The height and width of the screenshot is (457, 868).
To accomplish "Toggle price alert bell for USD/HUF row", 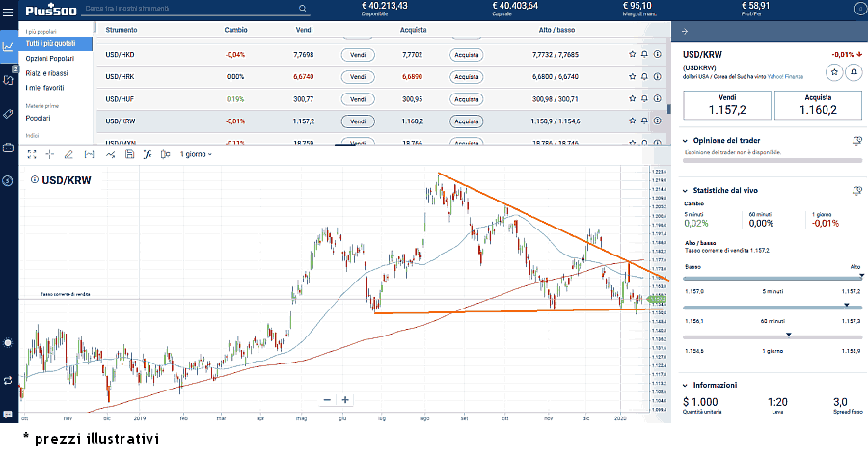I will tap(645, 98).
